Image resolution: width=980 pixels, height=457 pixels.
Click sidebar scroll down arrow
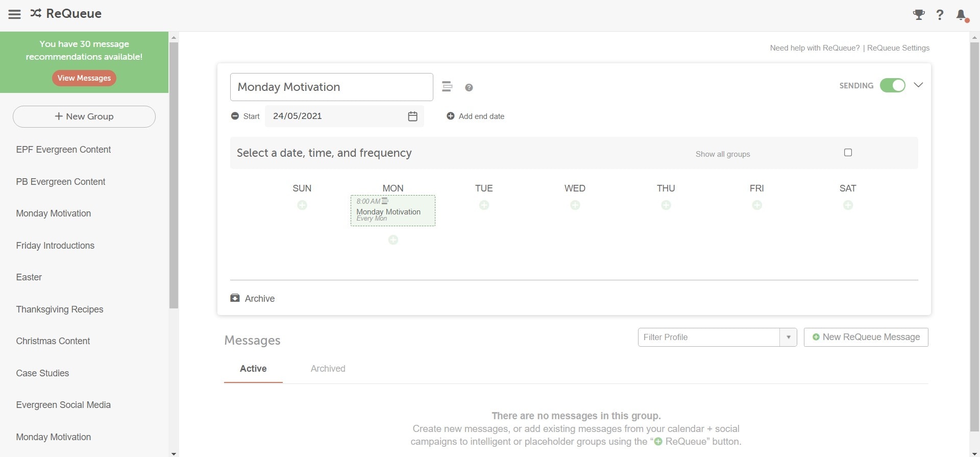pyautogui.click(x=174, y=453)
